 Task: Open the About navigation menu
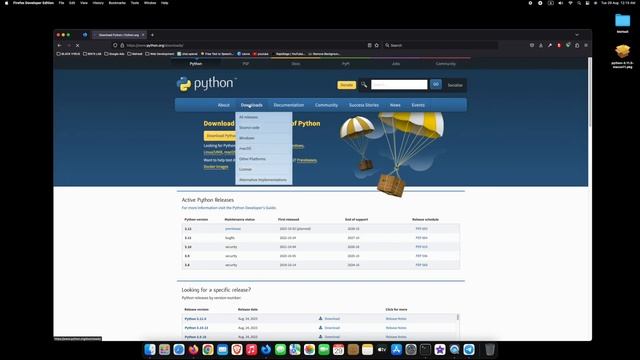pyautogui.click(x=223, y=105)
